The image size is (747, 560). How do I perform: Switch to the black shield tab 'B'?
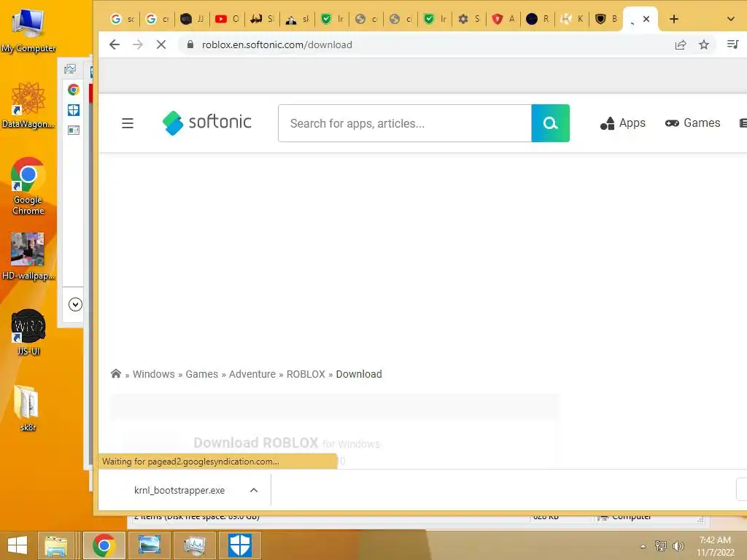606,19
